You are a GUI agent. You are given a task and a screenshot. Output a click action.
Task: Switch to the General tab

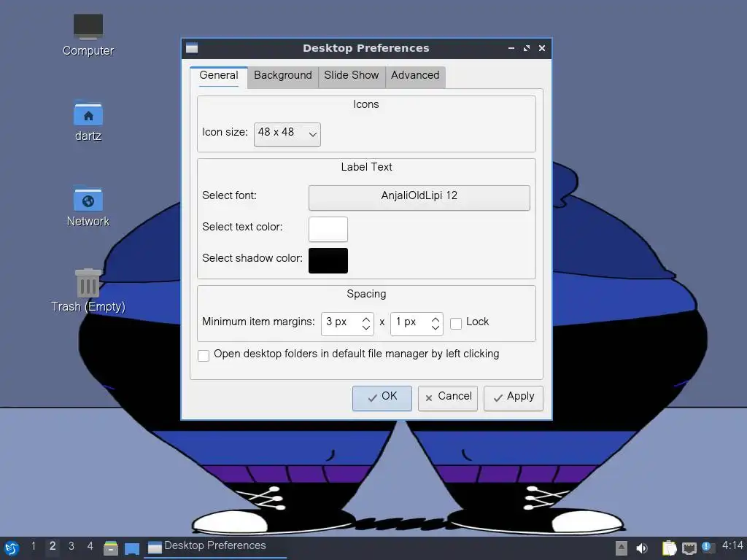pos(219,76)
